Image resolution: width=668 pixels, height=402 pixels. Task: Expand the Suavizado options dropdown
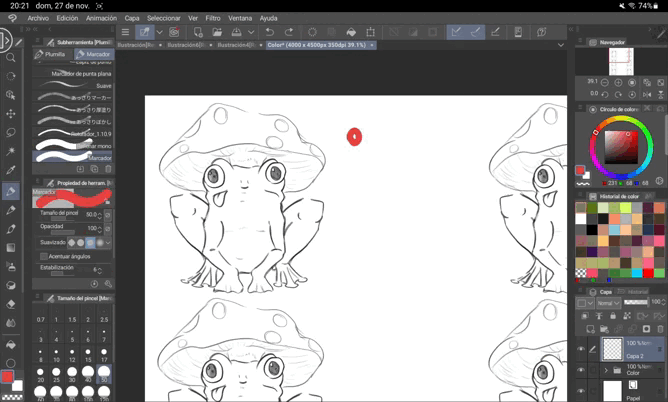108,242
